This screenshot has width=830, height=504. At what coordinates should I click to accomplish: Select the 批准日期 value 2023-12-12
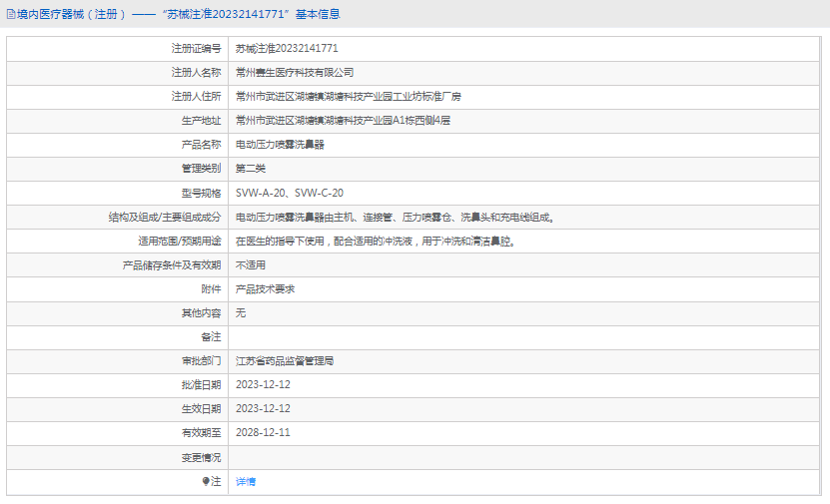[x=263, y=385]
